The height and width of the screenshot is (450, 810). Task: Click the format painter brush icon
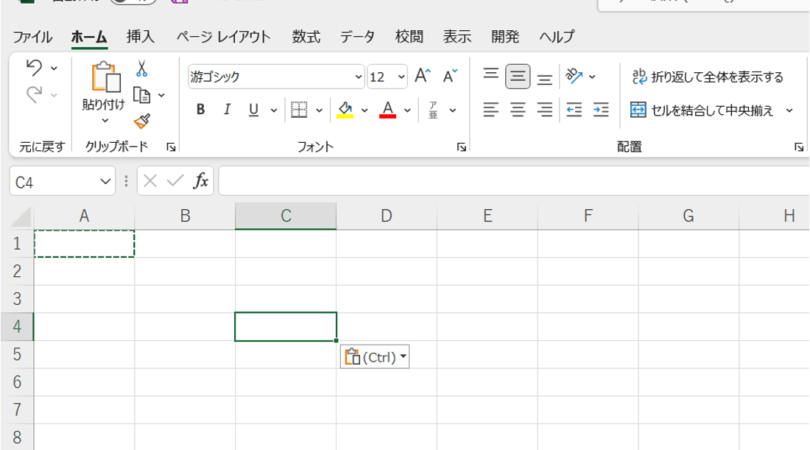[142, 120]
